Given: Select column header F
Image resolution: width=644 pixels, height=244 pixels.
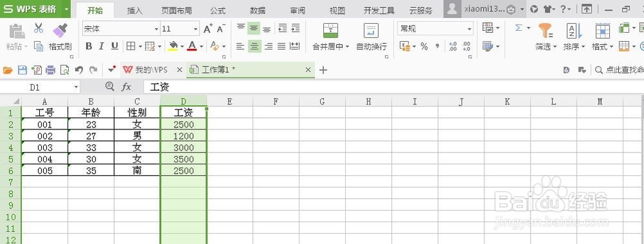Looking at the screenshot, I should (x=276, y=101).
